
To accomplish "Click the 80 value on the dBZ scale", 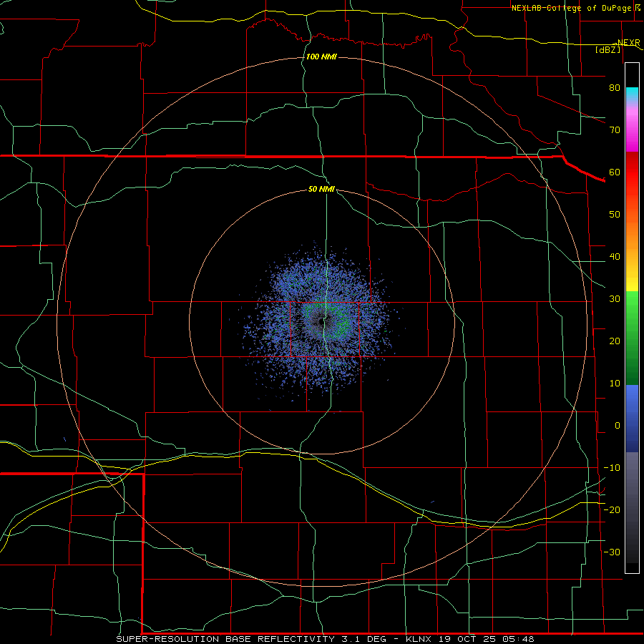I will (x=615, y=88).
